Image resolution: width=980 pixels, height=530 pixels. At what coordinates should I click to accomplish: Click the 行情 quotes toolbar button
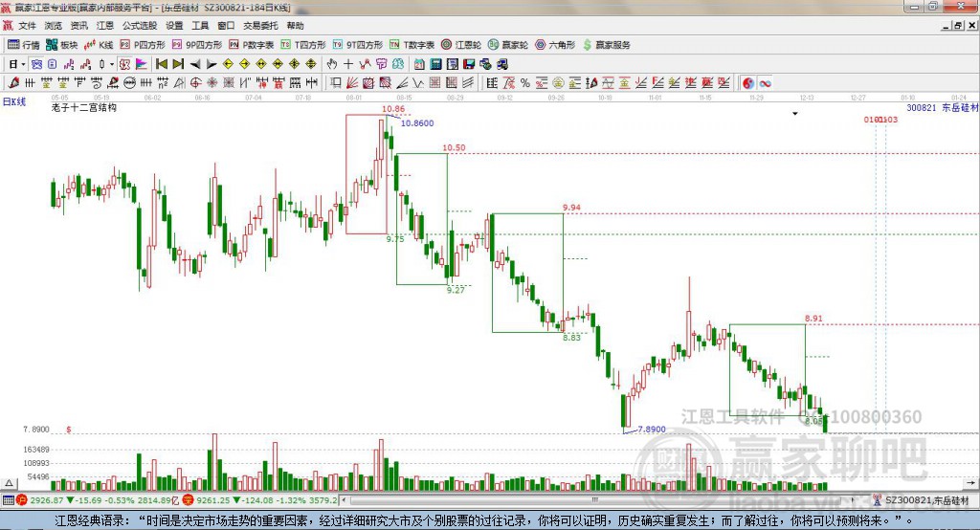click(24, 45)
